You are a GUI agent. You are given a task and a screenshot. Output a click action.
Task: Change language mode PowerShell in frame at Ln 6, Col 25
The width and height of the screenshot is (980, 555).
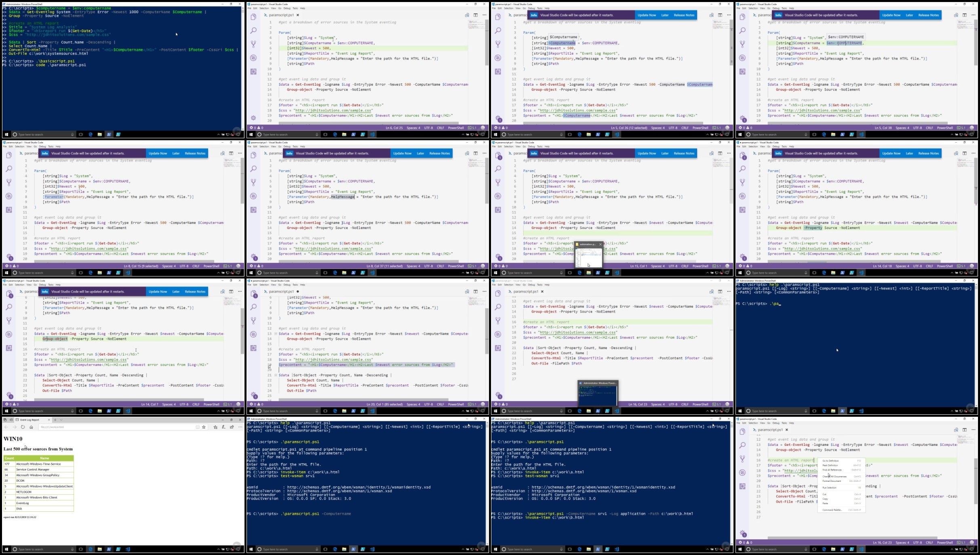(456, 128)
